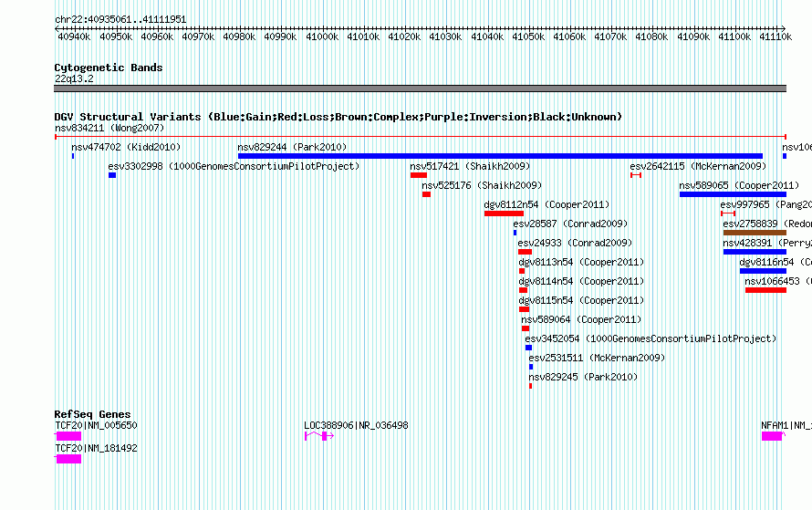Click the 41000k ruler position label
The height and width of the screenshot is (510, 812).
(x=321, y=36)
